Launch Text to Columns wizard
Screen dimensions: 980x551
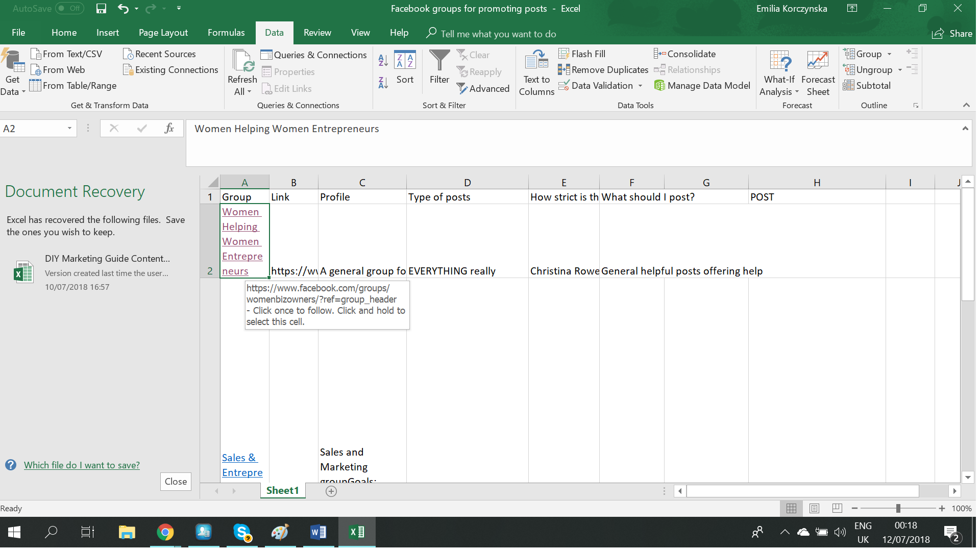[x=536, y=73]
